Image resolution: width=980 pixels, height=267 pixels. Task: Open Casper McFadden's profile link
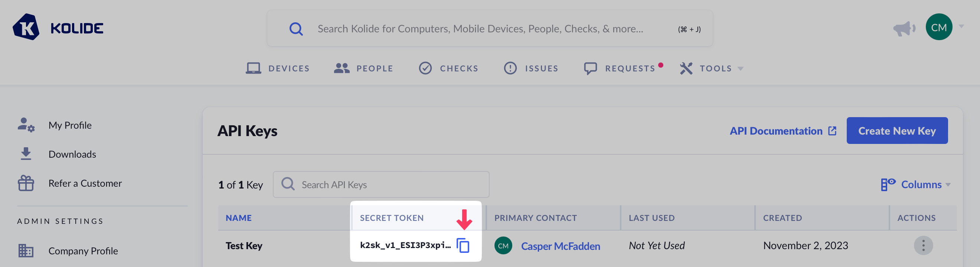pyautogui.click(x=560, y=246)
